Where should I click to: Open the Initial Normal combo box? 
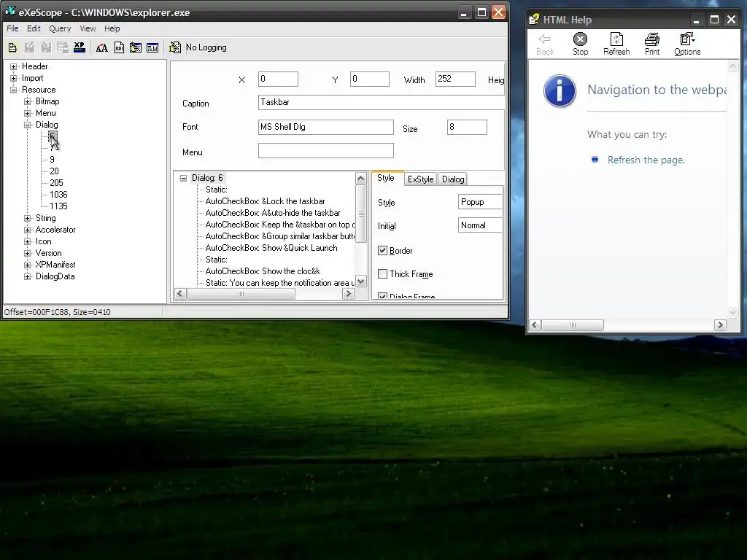point(480,225)
